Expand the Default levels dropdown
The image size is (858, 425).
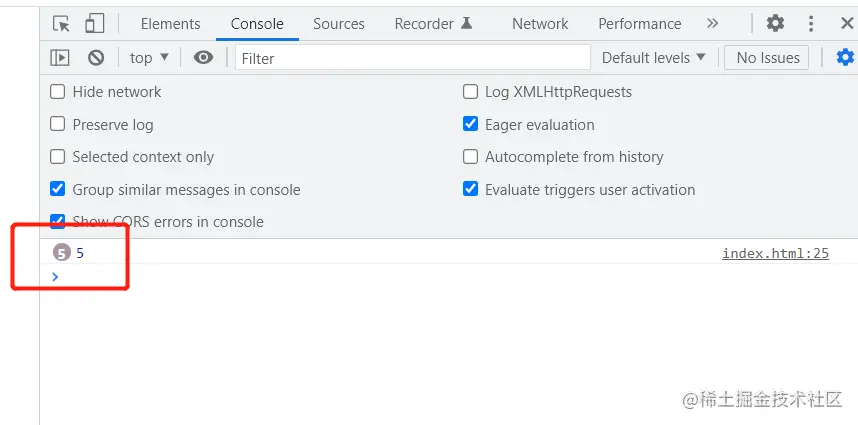[x=653, y=58]
